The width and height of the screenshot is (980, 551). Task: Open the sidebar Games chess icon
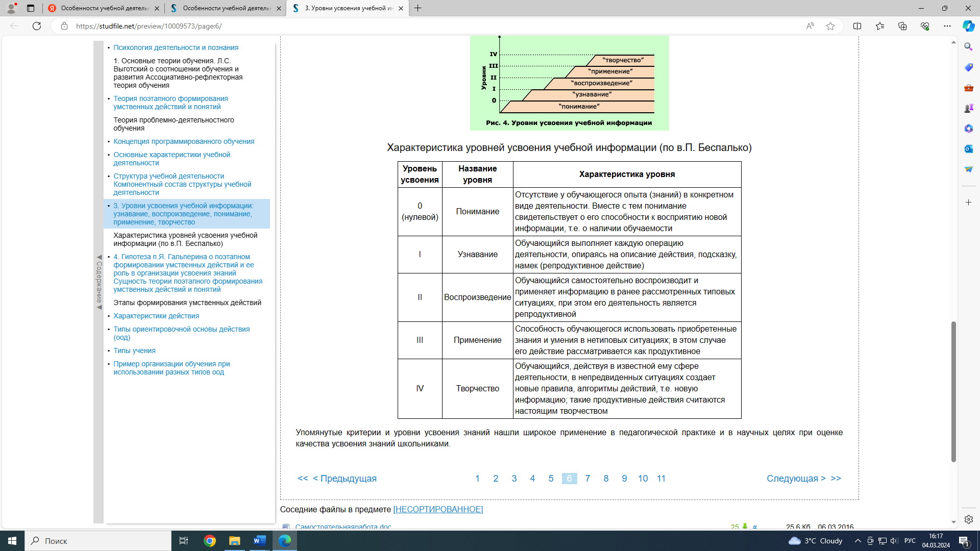click(x=968, y=108)
